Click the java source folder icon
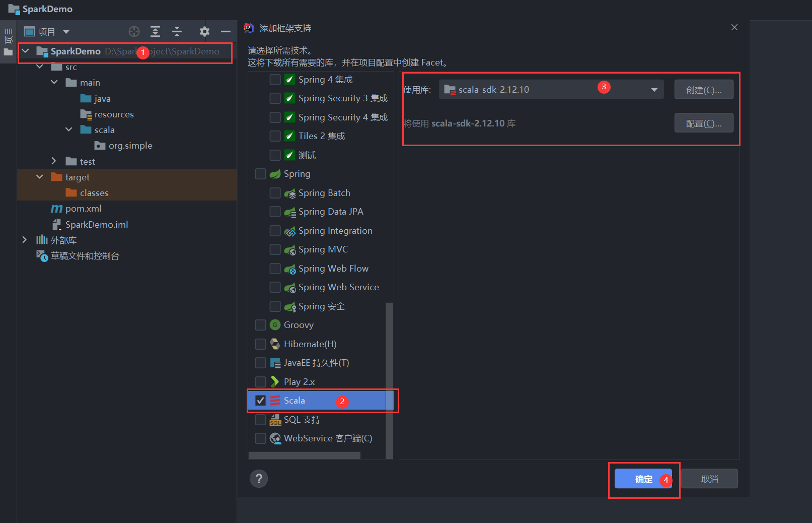 point(86,98)
